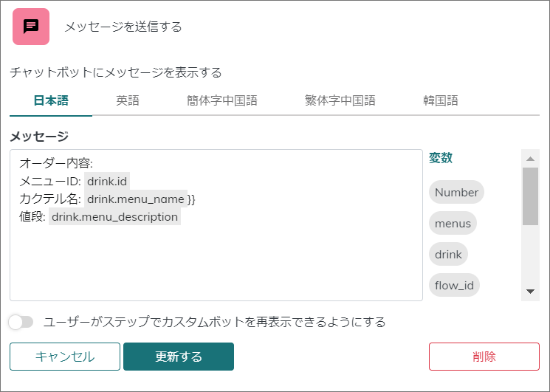Open the 簡体字中国語 tab
The width and height of the screenshot is (550, 392).
coord(222,101)
